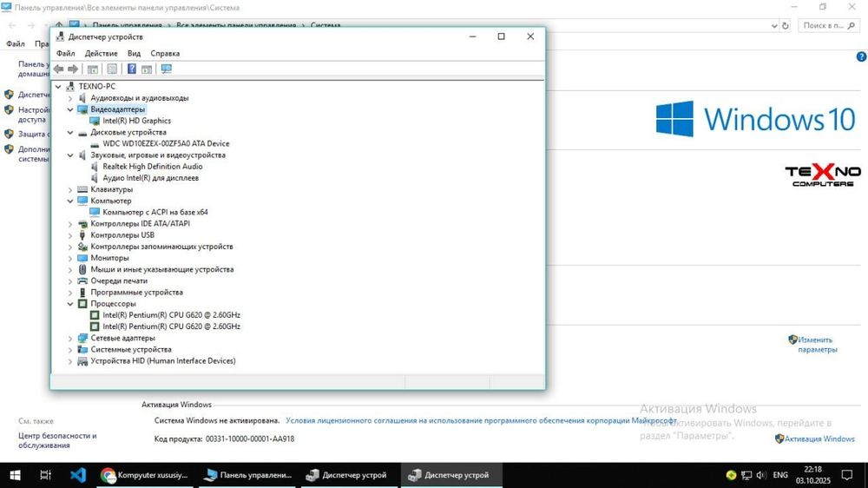Click the network tray icon
Image resolution: width=868 pixels, height=488 pixels.
pos(746,475)
